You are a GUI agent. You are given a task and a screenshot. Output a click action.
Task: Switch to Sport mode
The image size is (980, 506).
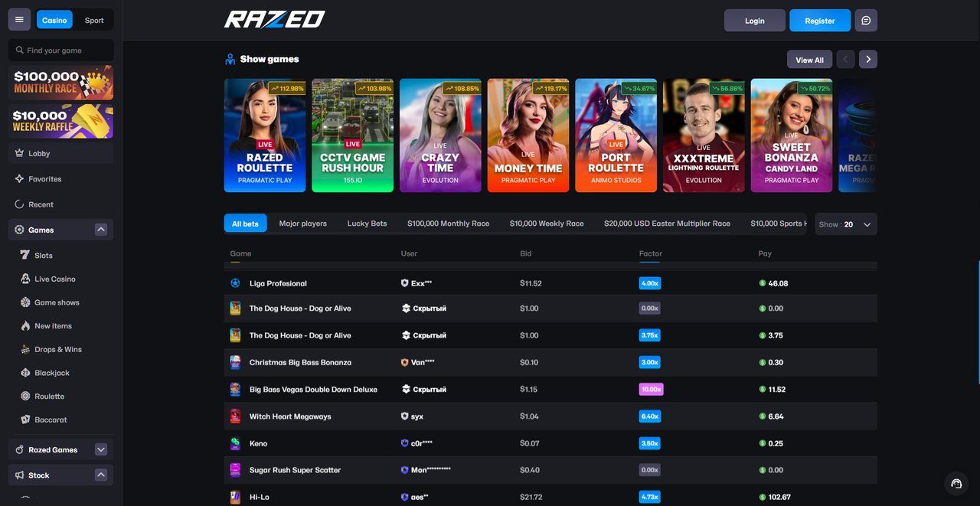pos(94,21)
